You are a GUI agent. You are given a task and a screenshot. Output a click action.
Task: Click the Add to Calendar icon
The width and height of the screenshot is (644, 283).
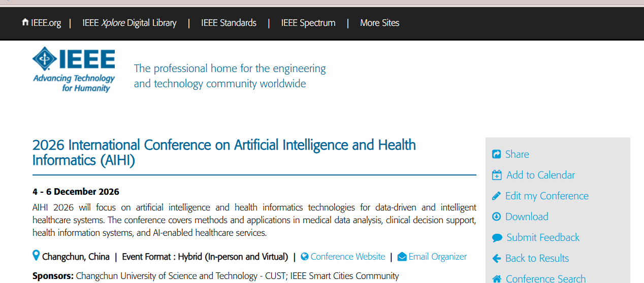(x=497, y=175)
